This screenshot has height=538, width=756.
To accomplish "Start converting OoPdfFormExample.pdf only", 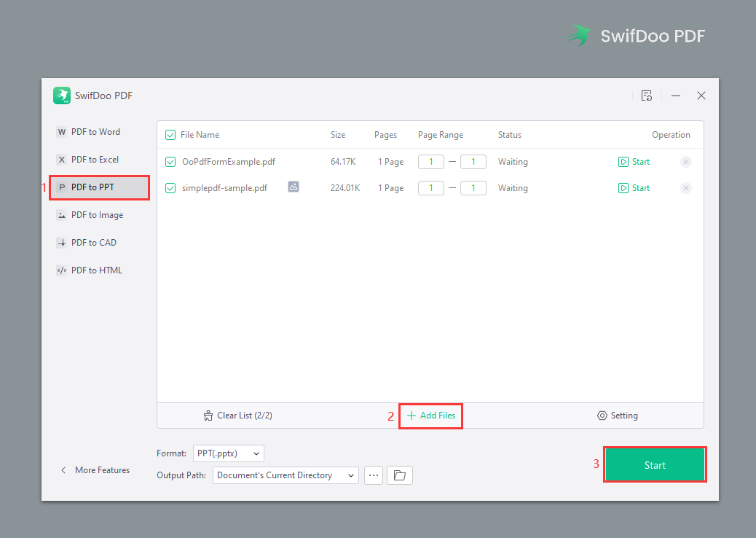I will point(634,162).
